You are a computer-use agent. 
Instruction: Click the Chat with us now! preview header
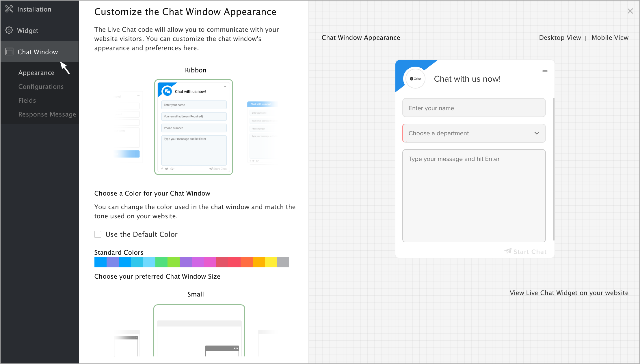(467, 79)
